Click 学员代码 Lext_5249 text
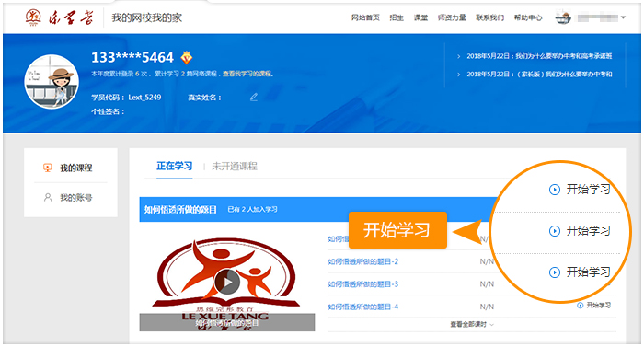Image resolution: width=644 pixels, height=347 pixels. point(126,98)
